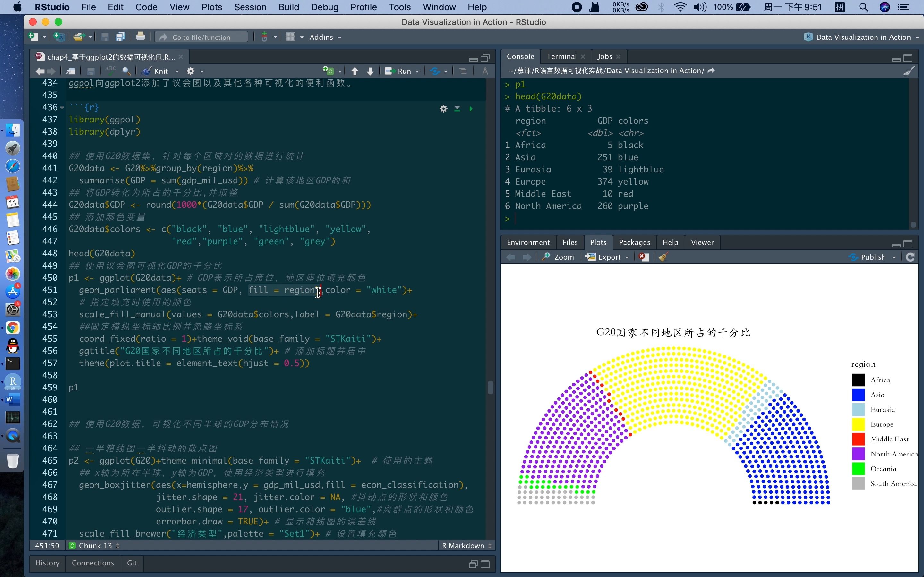Viewport: 924px width, 577px height.
Task: Click the Publish button
Action: (x=872, y=257)
